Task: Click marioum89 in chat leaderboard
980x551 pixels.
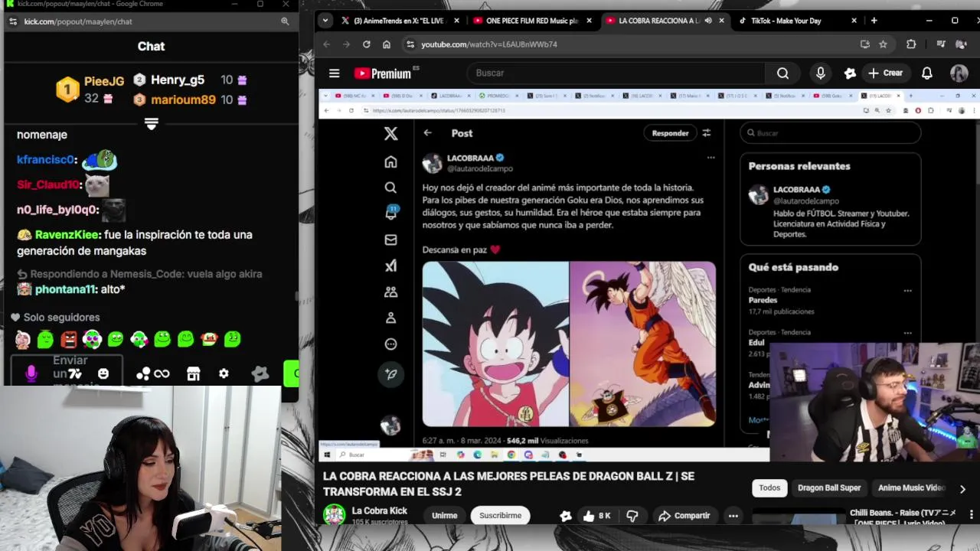Action: tap(183, 99)
